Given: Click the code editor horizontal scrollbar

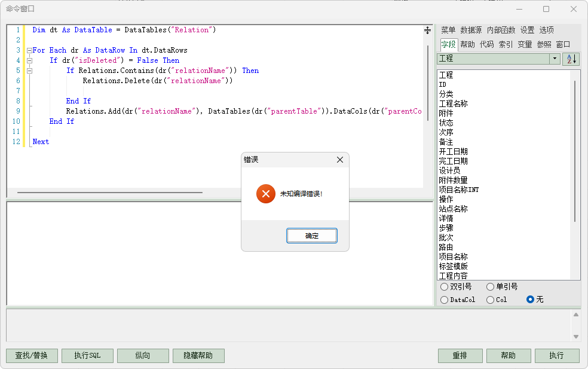Looking at the screenshot, I should [x=110, y=193].
